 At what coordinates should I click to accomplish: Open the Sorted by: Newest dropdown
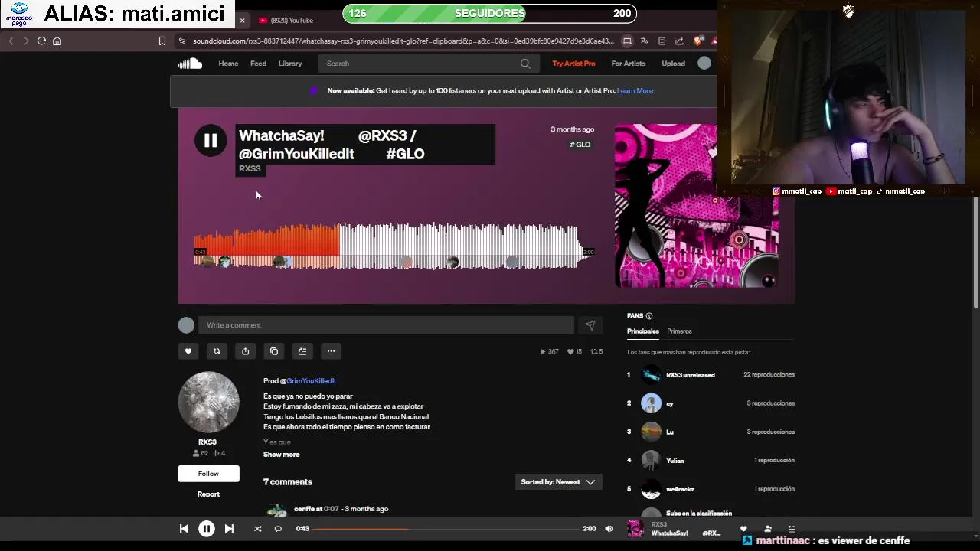tap(558, 482)
